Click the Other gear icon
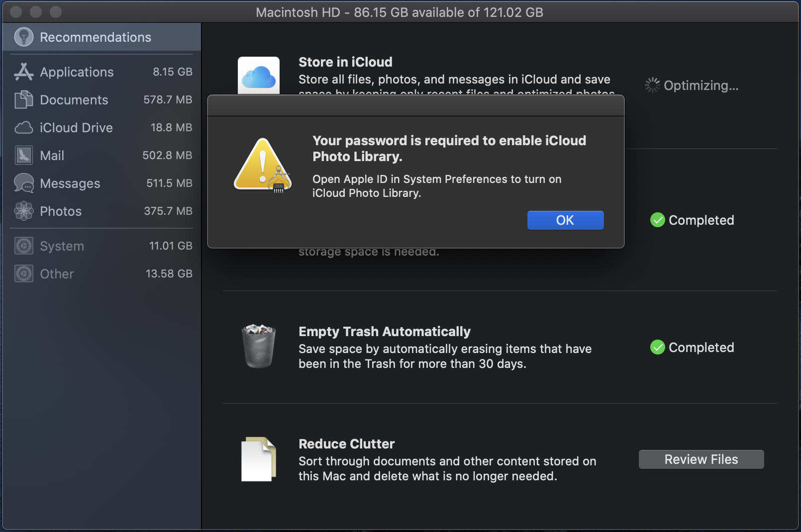This screenshot has width=801, height=532. point(24,274)
